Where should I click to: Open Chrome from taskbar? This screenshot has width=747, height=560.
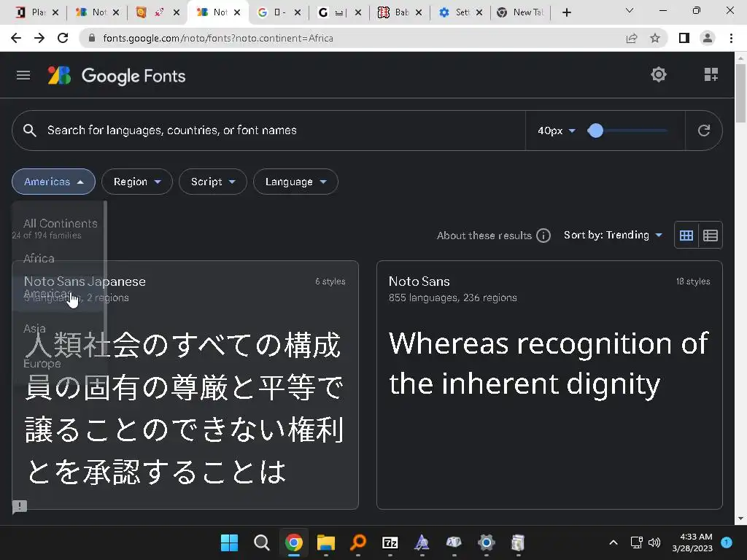294,542
